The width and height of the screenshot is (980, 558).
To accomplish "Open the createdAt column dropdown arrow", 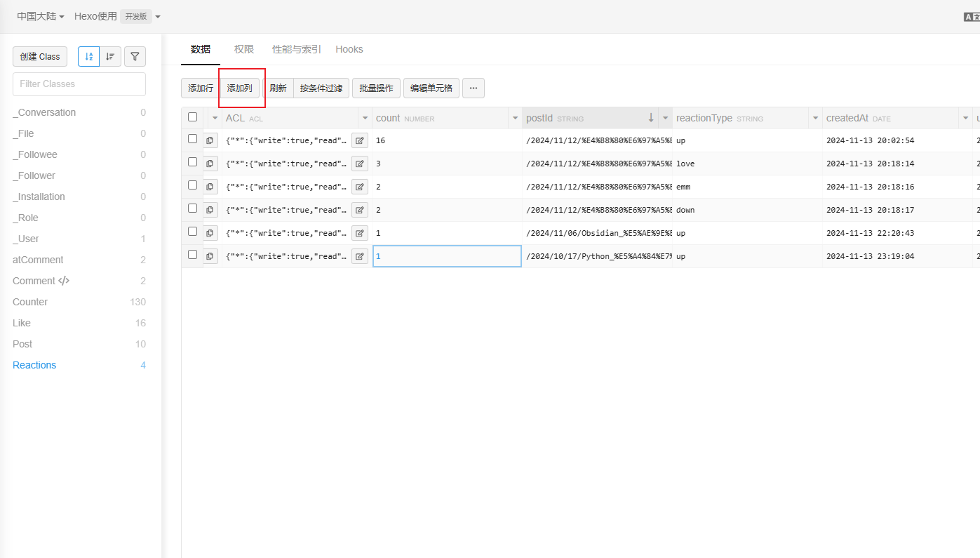I will [x=965, y=118].
